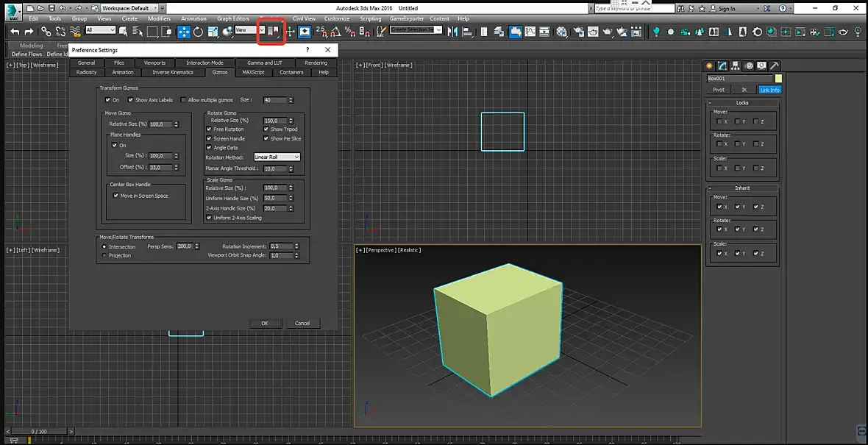Image resolution: width=868 pixels, height=445 pixels.
Task: Expand the reference coordinate View dropdown
Action: 250,31
